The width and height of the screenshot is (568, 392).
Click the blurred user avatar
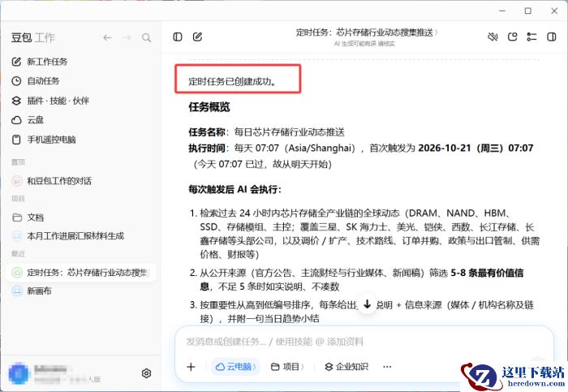click(x=19, y=374)
